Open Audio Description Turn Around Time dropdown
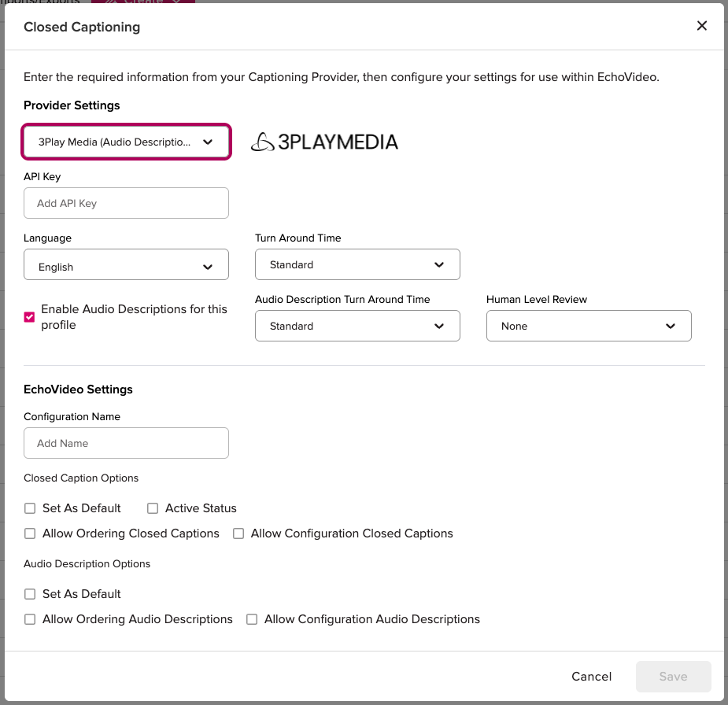728x705 pixels. point(357,326)
